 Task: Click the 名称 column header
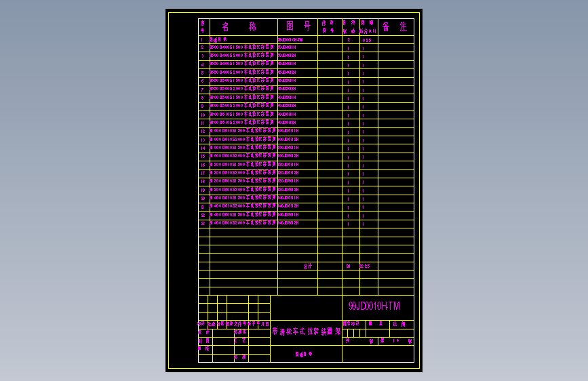[239, 26]
